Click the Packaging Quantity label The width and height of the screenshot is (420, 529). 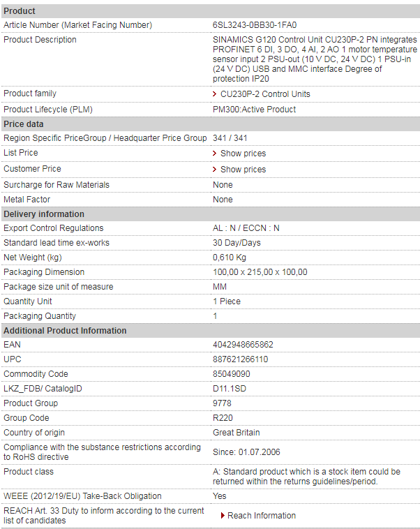click(x=40, y=316)
